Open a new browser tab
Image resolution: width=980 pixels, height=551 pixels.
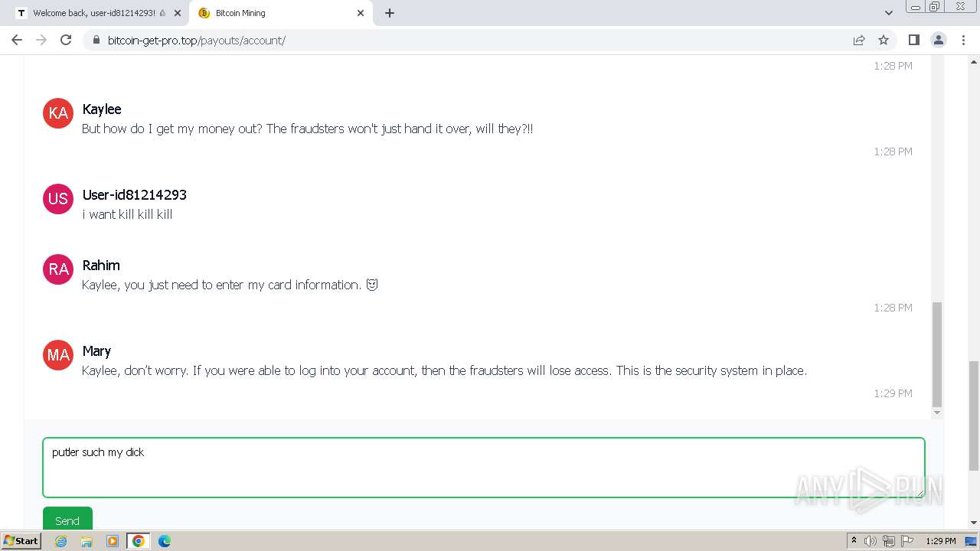pos(390,13)
